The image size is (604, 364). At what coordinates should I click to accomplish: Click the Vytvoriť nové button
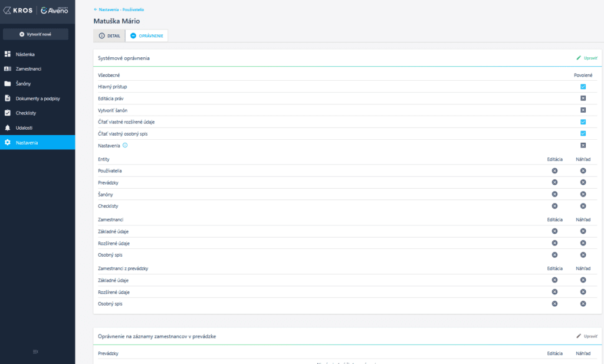tap(36, 34)
